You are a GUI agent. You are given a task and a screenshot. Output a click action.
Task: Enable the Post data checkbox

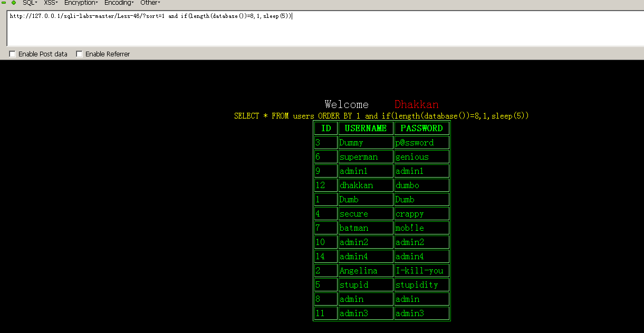coord(12,54)
